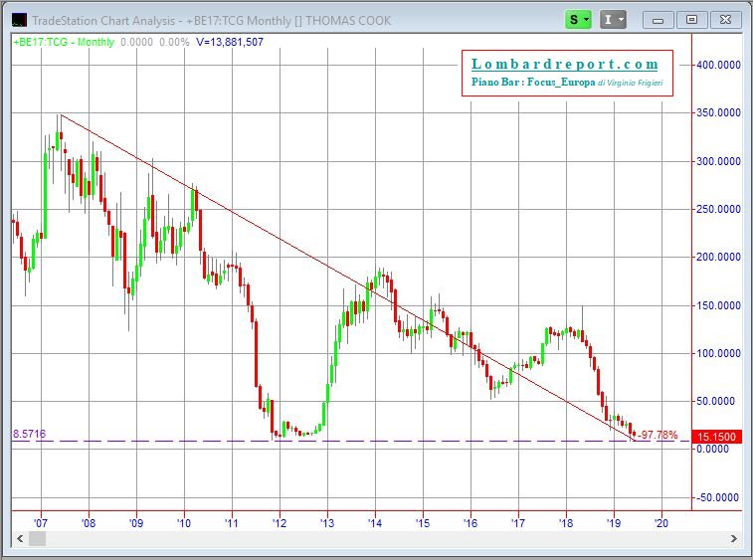Screen dimensions: 753x560
Task: Click the 100.0000 price axis label
Action: point(718,353)
